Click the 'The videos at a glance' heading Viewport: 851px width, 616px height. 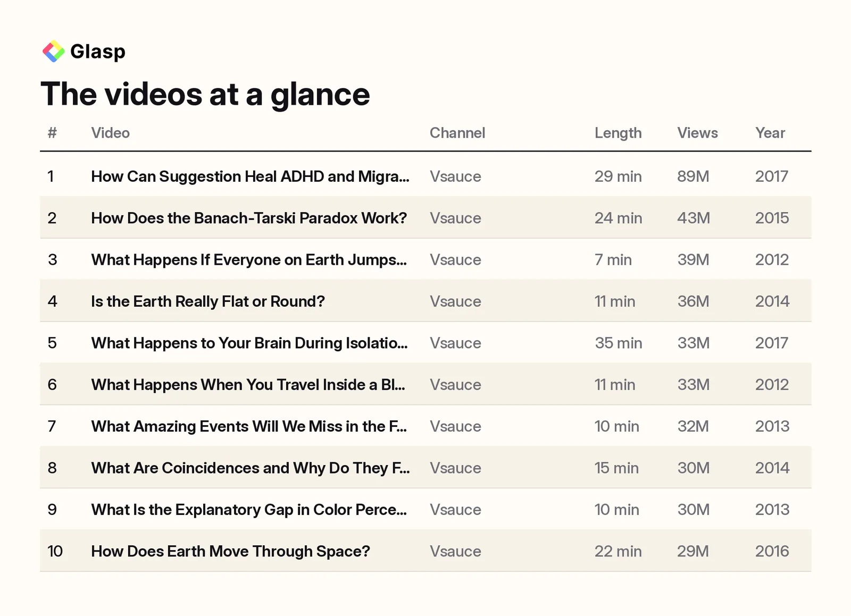[x=205, y=95]
